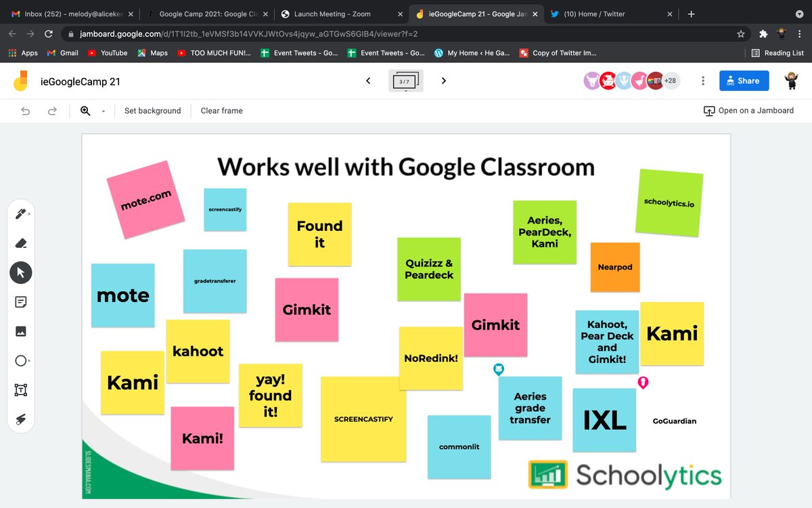This screenshot has width=812, height=508.
Task: Select the green schoolytics.io sticky note
Action: click(669, 203)
